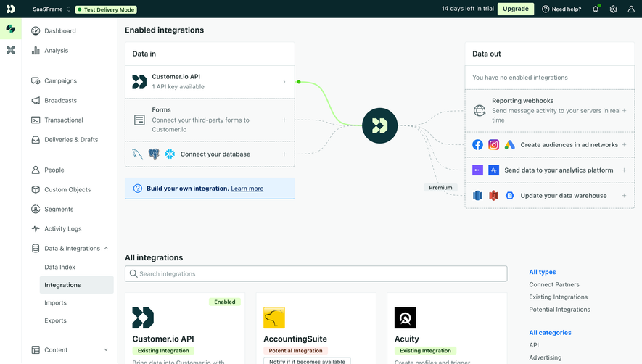Click the Instagram icon in Data out
The image size is (642, 364).
pyautogui.click(x=493, y=144)
